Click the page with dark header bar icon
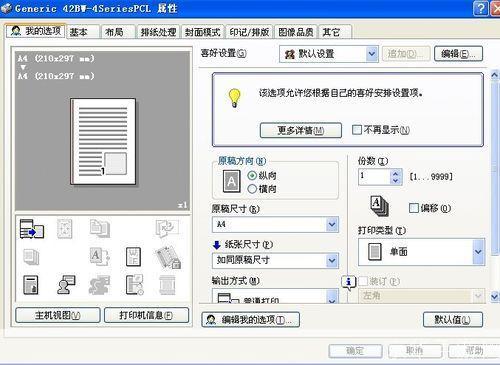 (31, 285)
